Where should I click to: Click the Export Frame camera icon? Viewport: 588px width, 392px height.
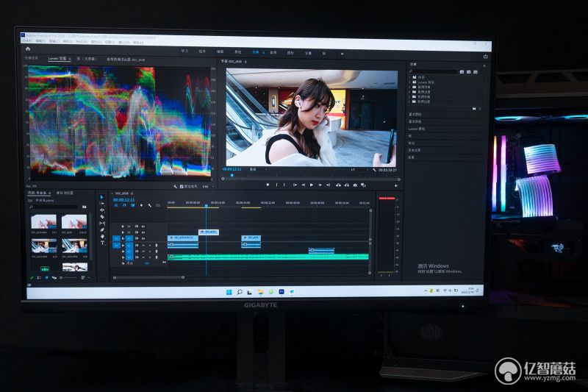point(355,185)
